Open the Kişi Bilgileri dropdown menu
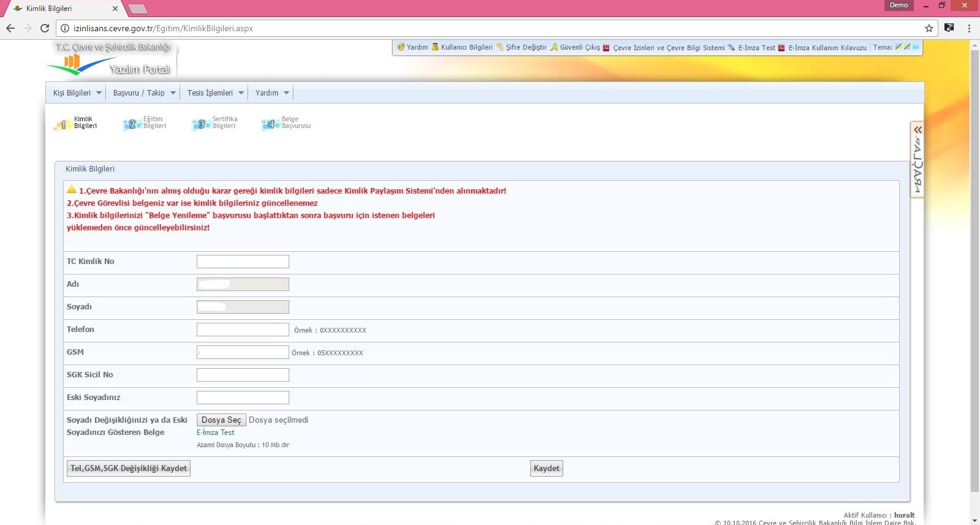 pos(77,93)
